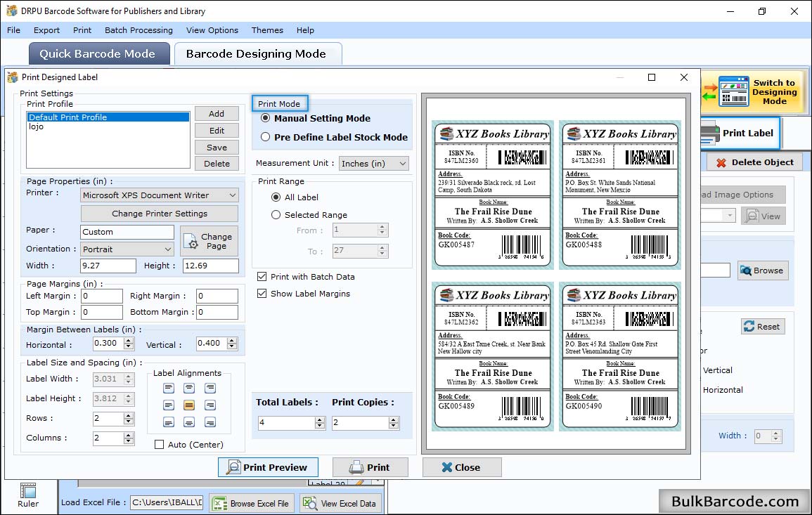Open Measurement Unit dropdown
Viewport: 812px width, 515px height.
coord(374,164)
